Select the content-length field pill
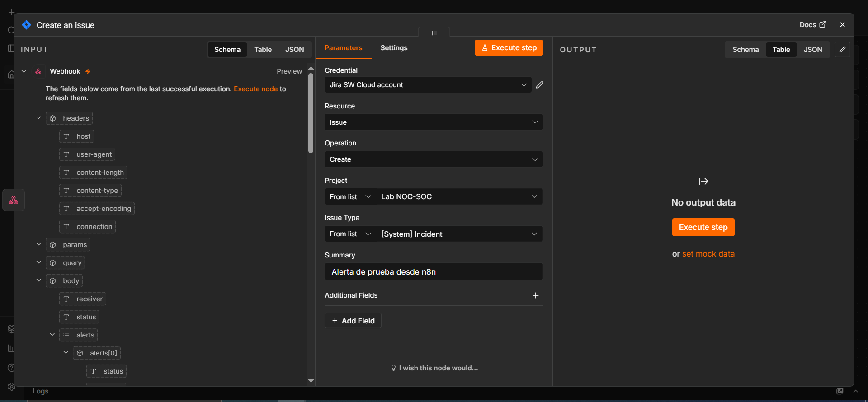Image resolution: width=868 pixels, height=402 pixels. point(93,173)
